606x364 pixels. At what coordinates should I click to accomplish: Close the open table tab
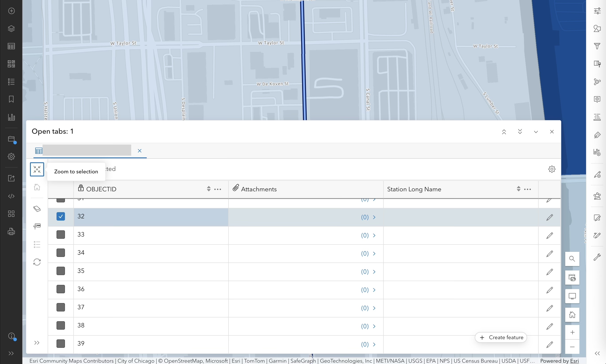click(140, 151)
